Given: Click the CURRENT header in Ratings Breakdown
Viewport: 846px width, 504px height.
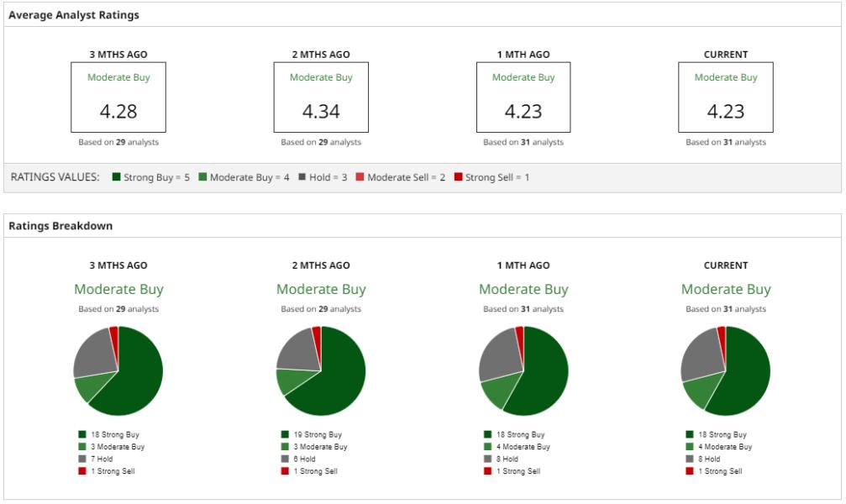Looking at the screenshot, I should [726, 265].
